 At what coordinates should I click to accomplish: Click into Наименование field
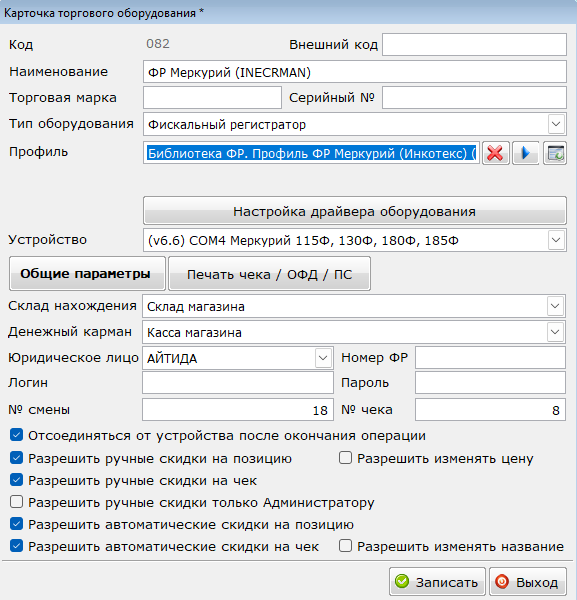pyautogui.click(x=355, y=72)
